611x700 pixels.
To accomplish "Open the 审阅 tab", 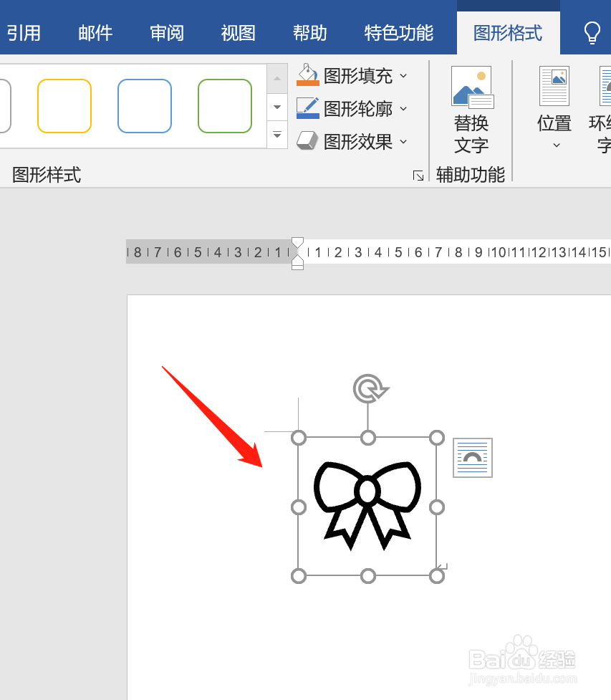I will 166,33.
